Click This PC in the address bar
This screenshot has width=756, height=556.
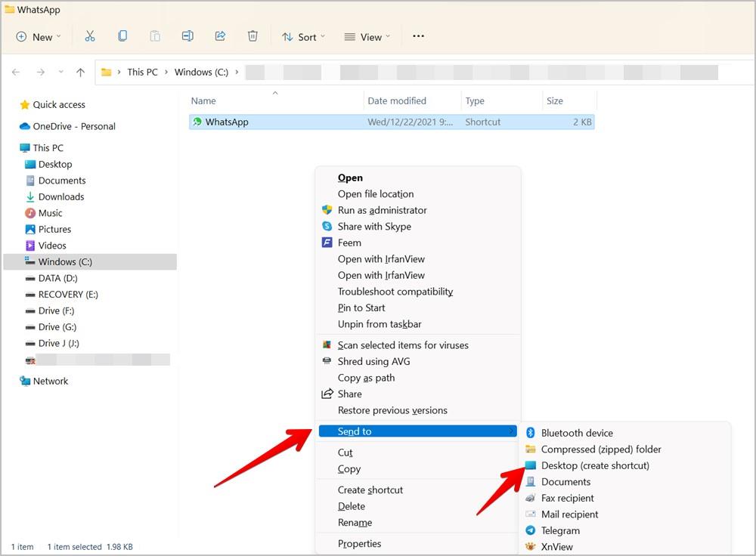coord(142,73)
